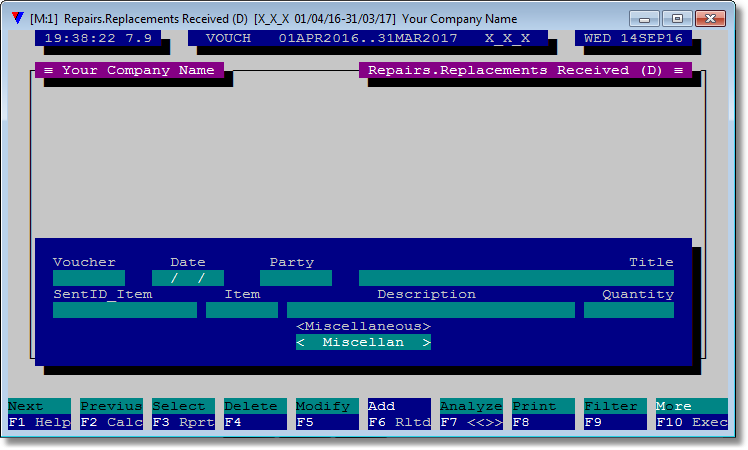
Task: Click the 19:38:22 7.9 clock panel
Action: pos(98,38)
